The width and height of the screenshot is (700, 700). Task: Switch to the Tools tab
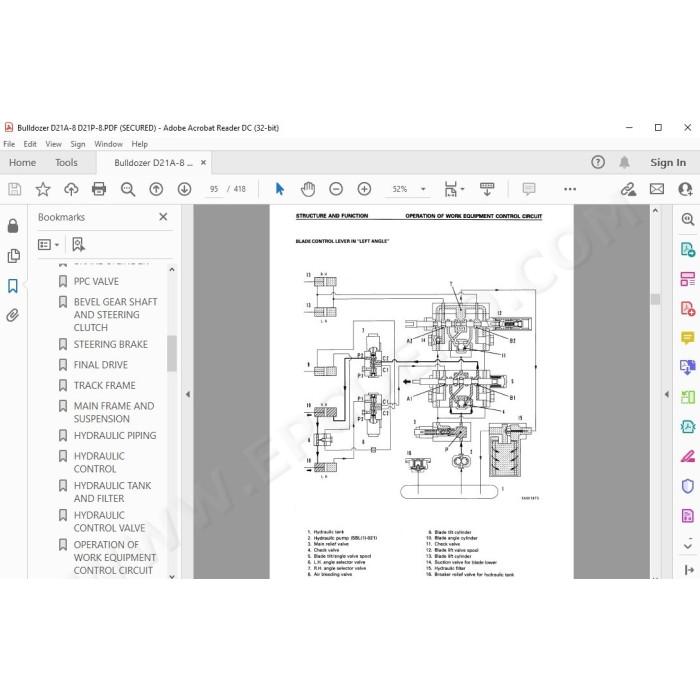click(x=66, y=162)
